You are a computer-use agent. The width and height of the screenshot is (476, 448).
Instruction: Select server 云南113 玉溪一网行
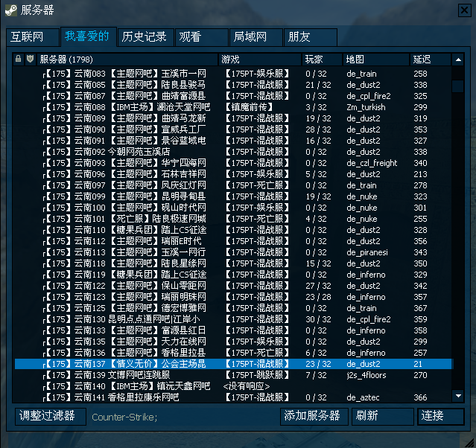(x=233, y=252)
